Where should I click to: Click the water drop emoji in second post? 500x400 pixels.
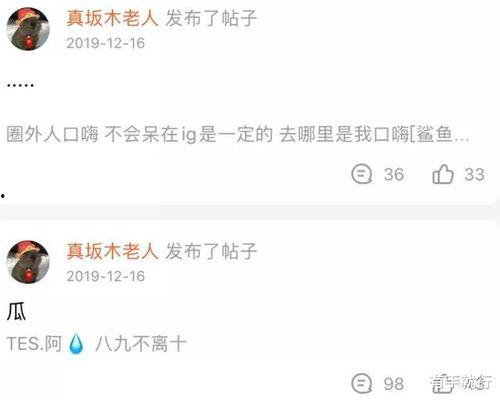click(76, 343)
